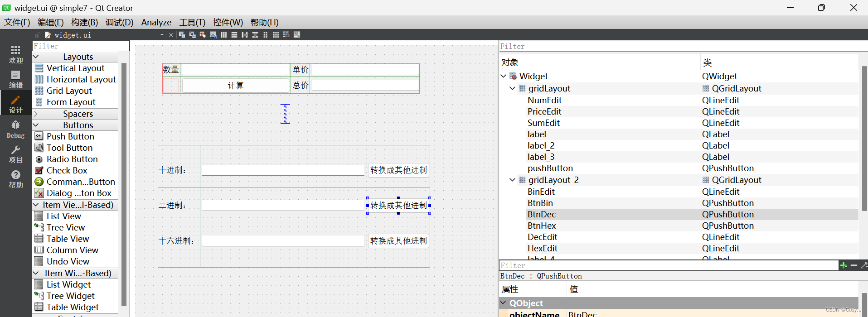Screen dimensions: 868x317
Task: Lay out in a form layout via toolbar
Action: click(266, 35)
